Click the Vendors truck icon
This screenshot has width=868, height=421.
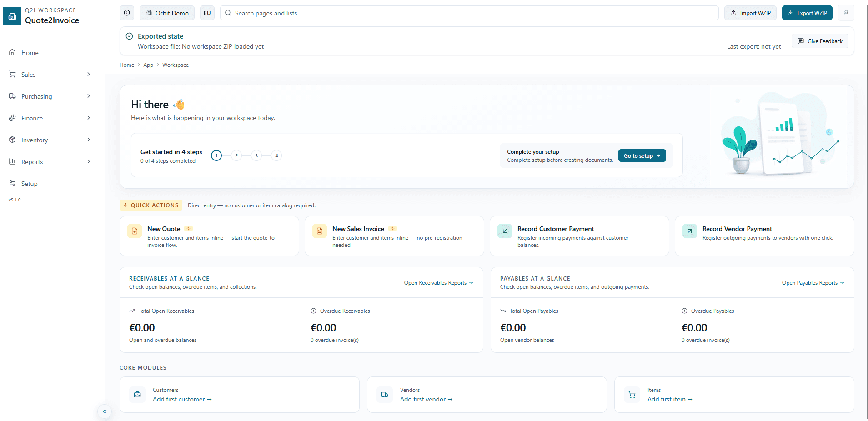point(384,395)
